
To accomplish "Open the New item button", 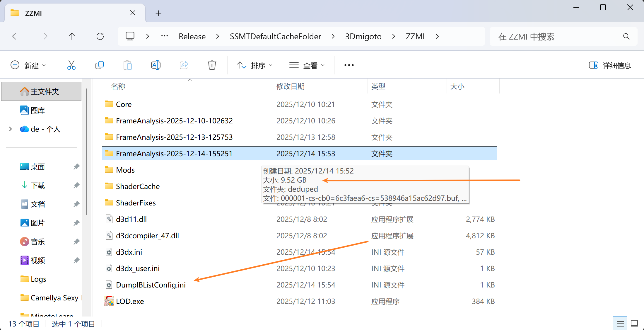I will pos(28,65).
